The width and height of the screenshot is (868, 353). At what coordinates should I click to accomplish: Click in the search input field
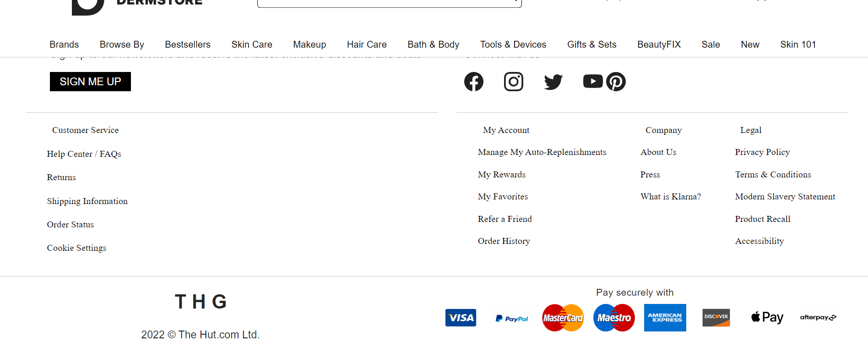pyautogui.click(x=389, y=3)
